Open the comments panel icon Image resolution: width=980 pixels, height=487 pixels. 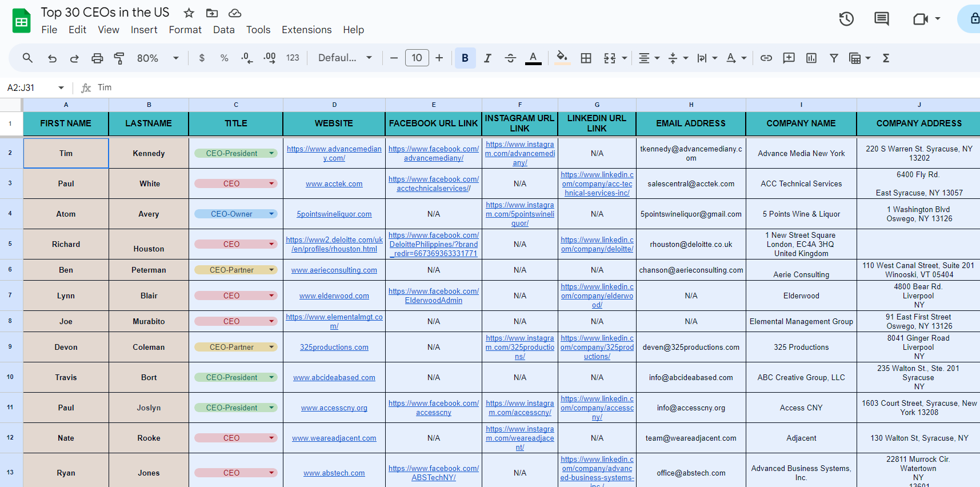(882, 19)
